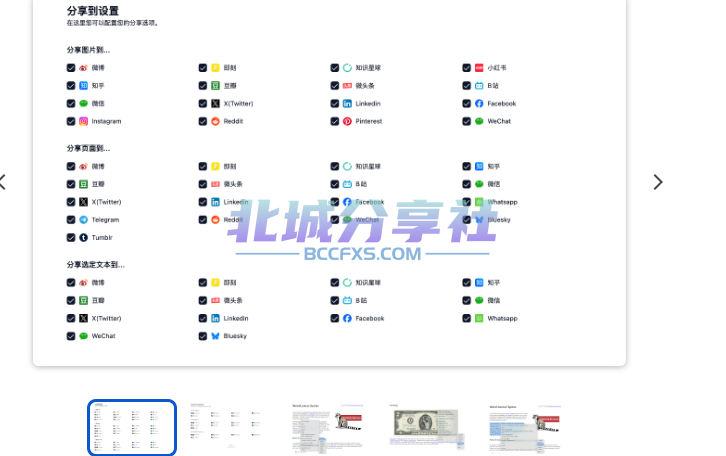Uncheck 知识星球 under 分享选定文本到
The image size is (726, 456).
tap(335, 282)
